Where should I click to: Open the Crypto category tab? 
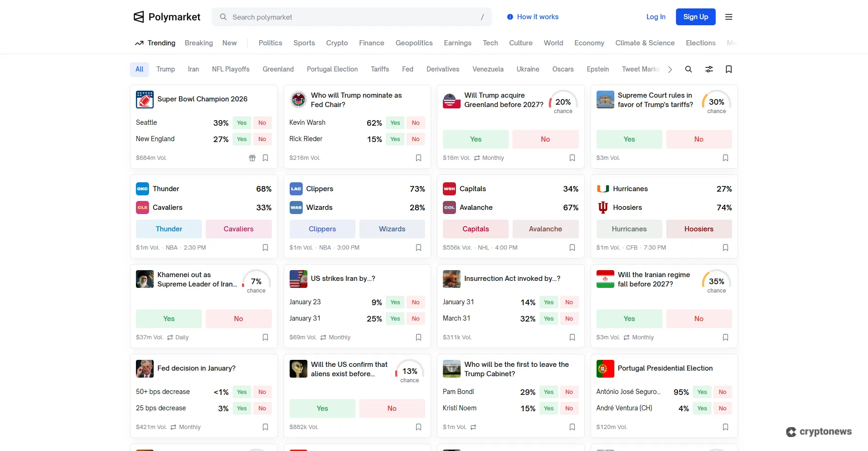(x=337, y=43)
